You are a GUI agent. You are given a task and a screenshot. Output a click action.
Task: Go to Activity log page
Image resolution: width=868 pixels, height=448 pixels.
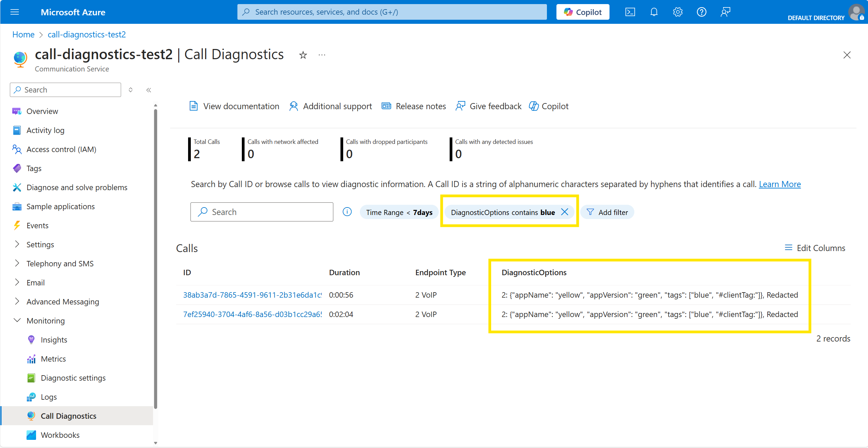coord(45,130)
